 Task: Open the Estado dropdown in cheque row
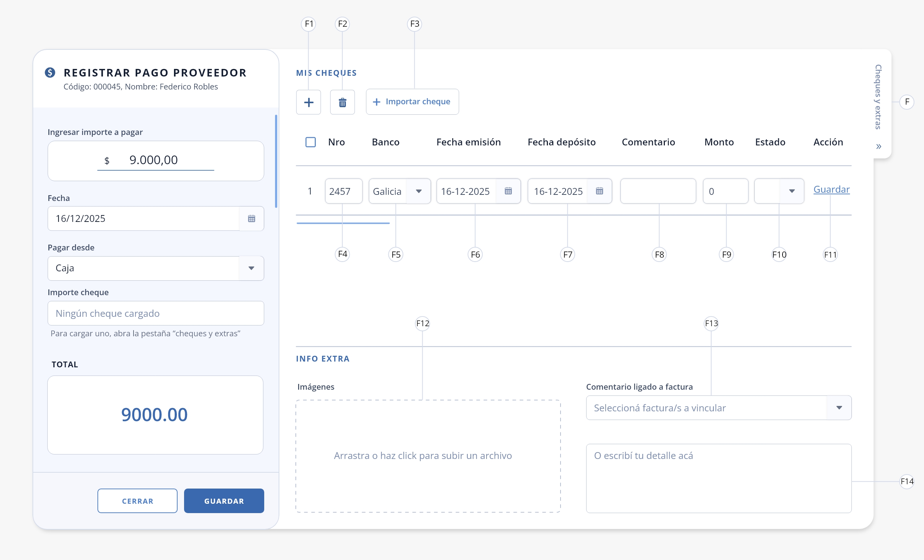coord(792,191)
